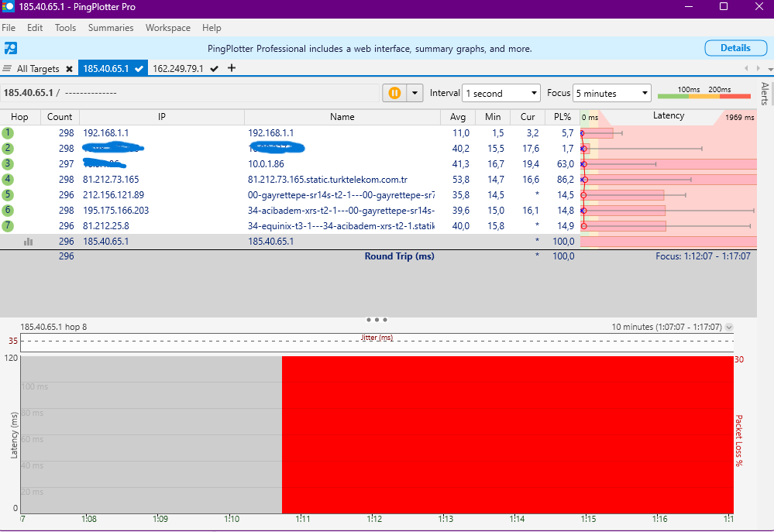Click 81.212.73.165.static.turktelekom.com.tr name
The width and height of the screenshot is (774, 532).
tap(327, 179)
